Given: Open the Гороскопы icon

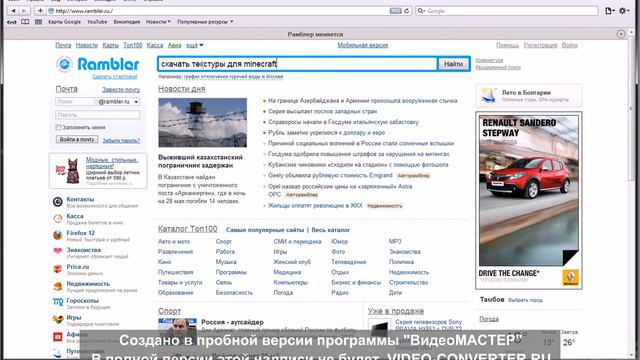Looking at the screenshot, I should pos(58,302).
